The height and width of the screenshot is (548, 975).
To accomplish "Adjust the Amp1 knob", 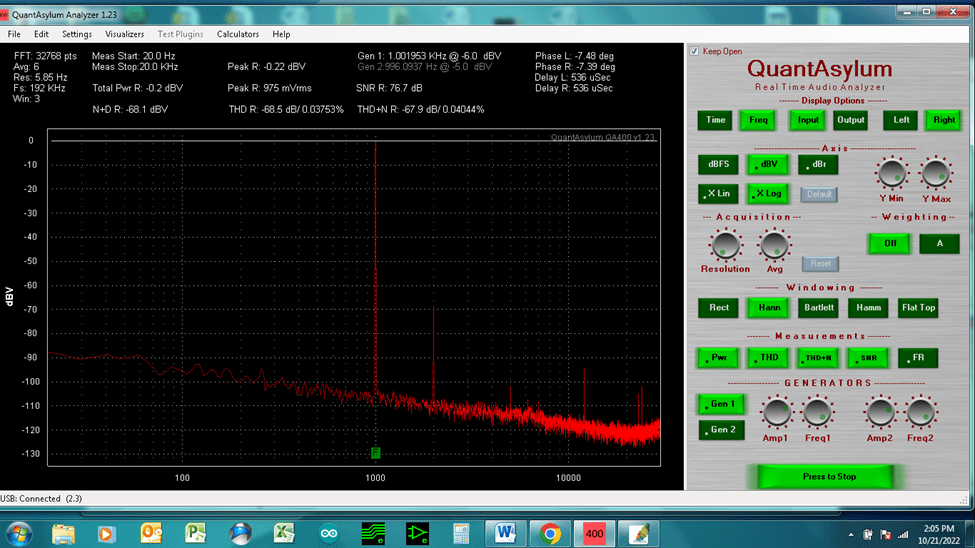I will [x=776, y=412].
